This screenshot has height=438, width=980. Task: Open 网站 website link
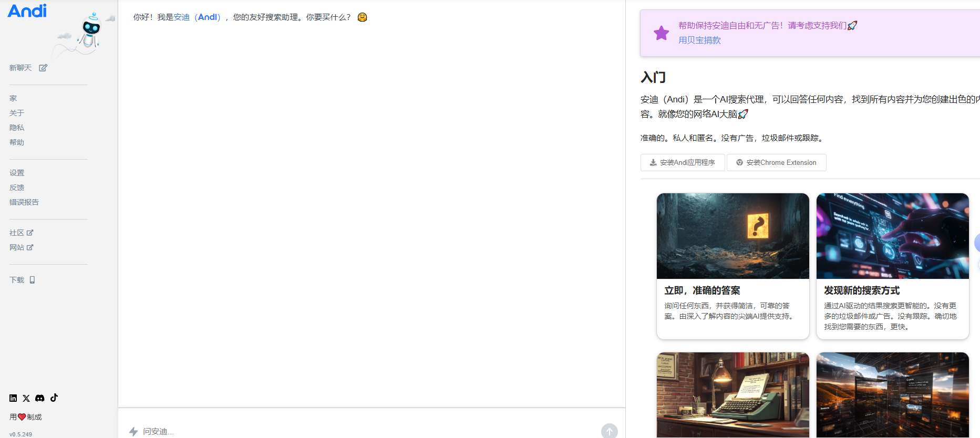[17, 247]
